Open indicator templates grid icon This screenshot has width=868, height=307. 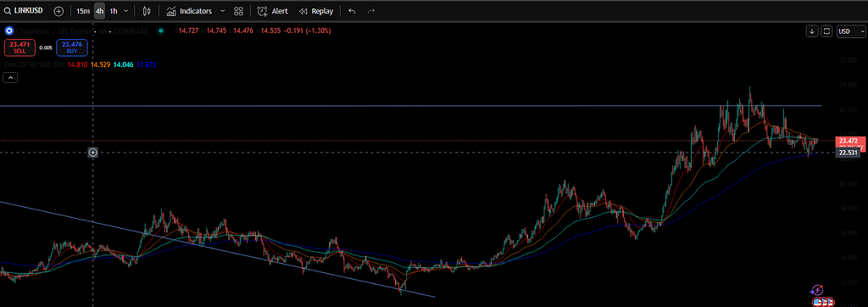(238, 11)
